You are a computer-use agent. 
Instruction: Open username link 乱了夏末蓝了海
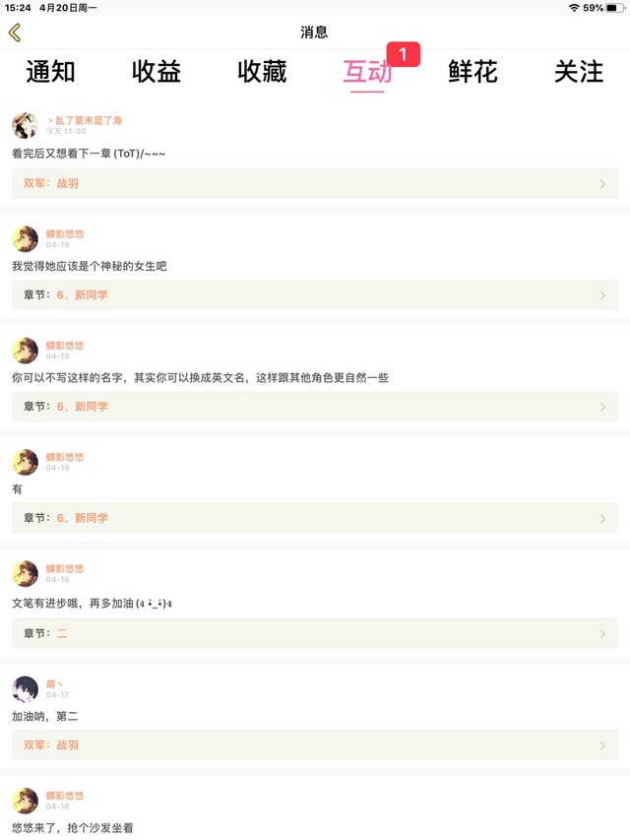[85, 120]
